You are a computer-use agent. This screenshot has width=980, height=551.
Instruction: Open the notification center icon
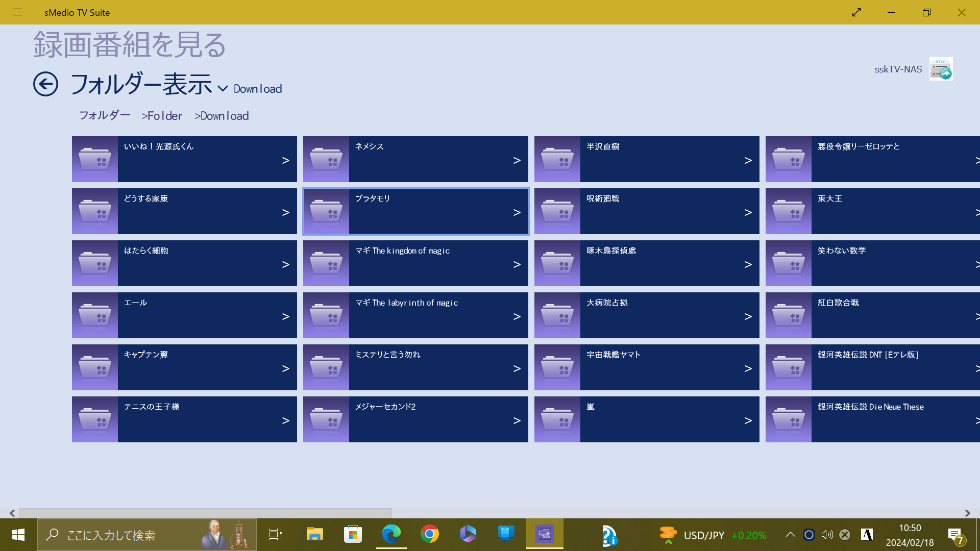[955, 535]
